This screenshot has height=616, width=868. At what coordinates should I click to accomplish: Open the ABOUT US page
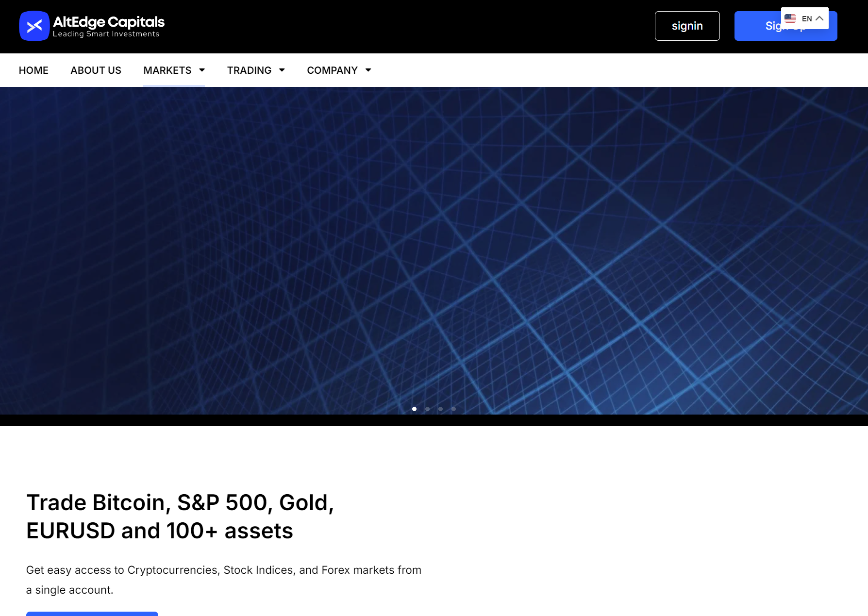(96, 70)
